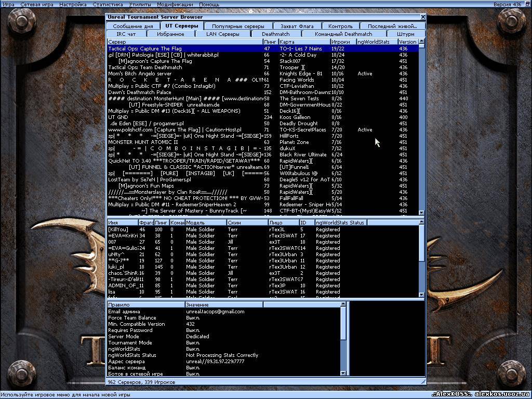Select the [M]agnoon's Fun Maps server
Image resolution: width=532 pixels, height=399 pixels.
[x=263, y=185]
